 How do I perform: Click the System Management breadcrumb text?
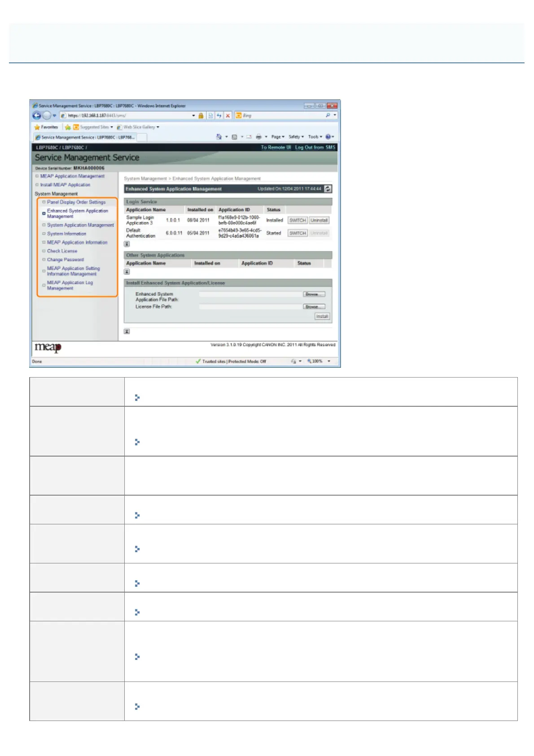click(x=145, y=179)
